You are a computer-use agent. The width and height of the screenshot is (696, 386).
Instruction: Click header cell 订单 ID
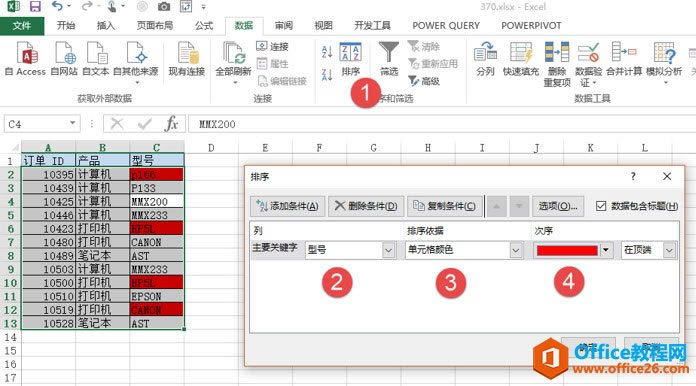(x=48, y=161)
